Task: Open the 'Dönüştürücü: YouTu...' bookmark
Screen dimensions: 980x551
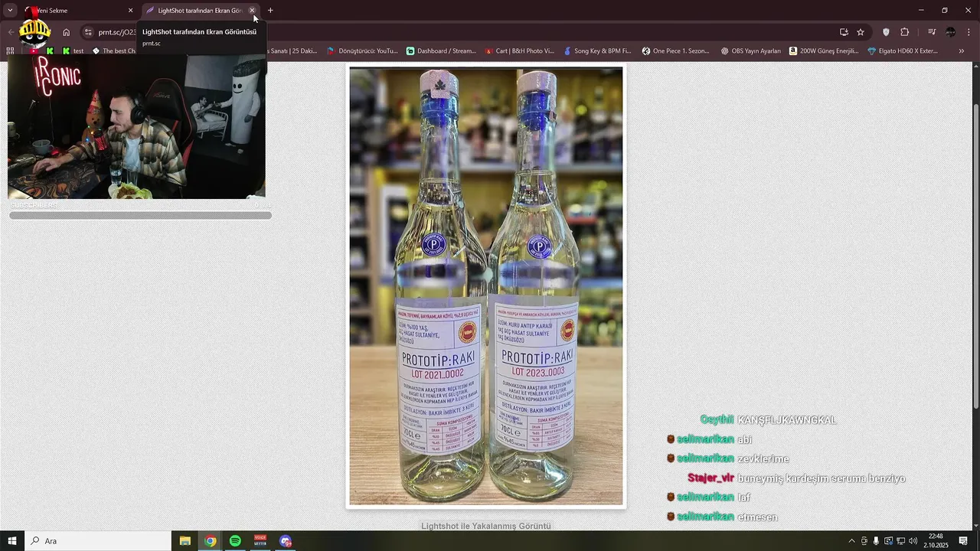Action: [362, 51]
